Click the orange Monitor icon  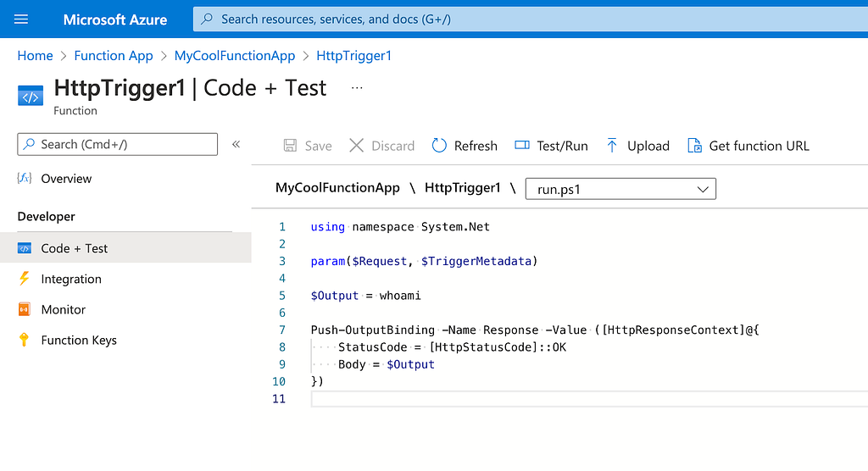click(x=24, y=309)
